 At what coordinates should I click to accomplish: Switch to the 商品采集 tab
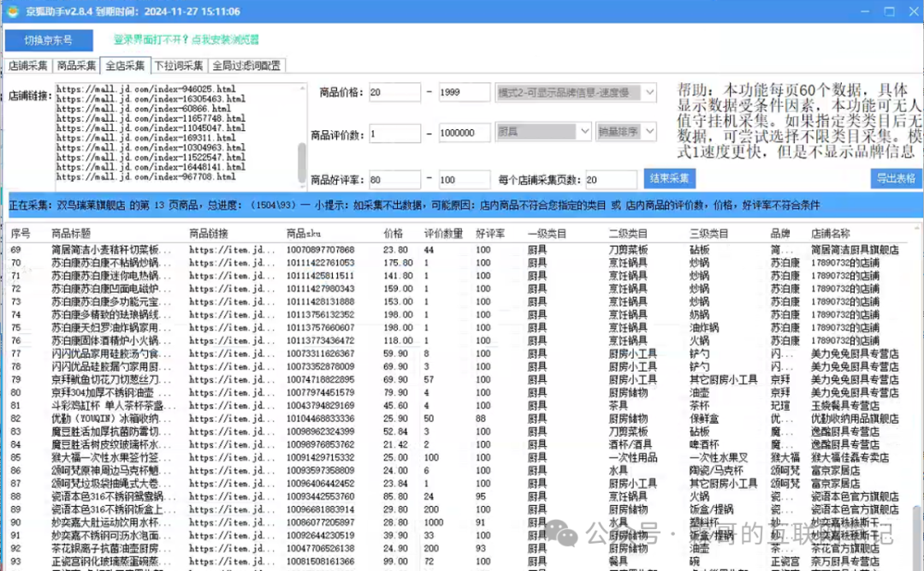76,66
